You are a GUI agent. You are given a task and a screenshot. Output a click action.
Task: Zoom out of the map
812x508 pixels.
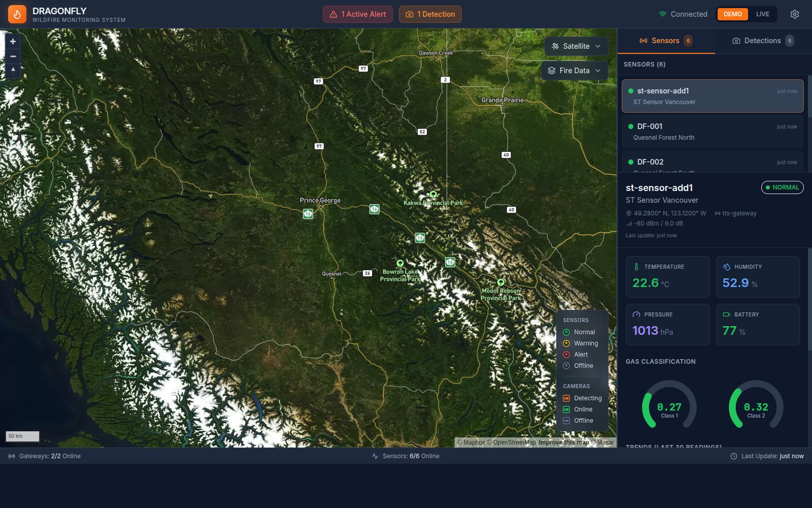tap(13, 56)
